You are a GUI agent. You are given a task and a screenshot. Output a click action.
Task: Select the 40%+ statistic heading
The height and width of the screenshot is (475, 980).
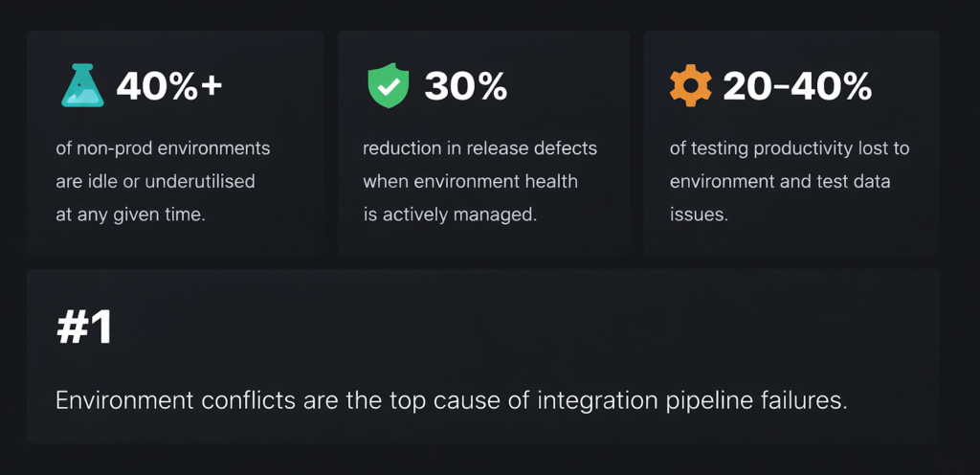click(168, 87)
